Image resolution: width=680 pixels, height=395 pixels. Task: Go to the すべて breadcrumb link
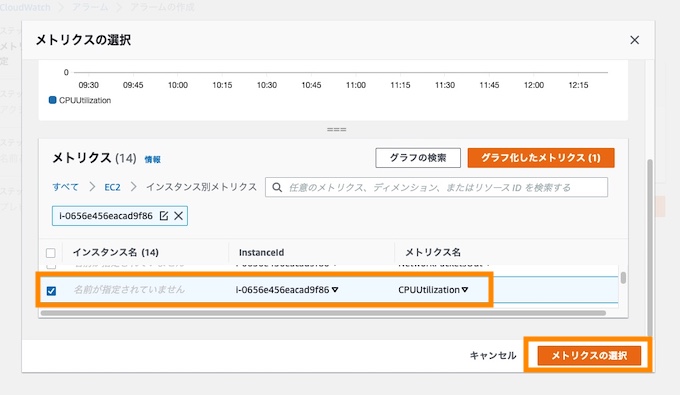click(65, 187)
